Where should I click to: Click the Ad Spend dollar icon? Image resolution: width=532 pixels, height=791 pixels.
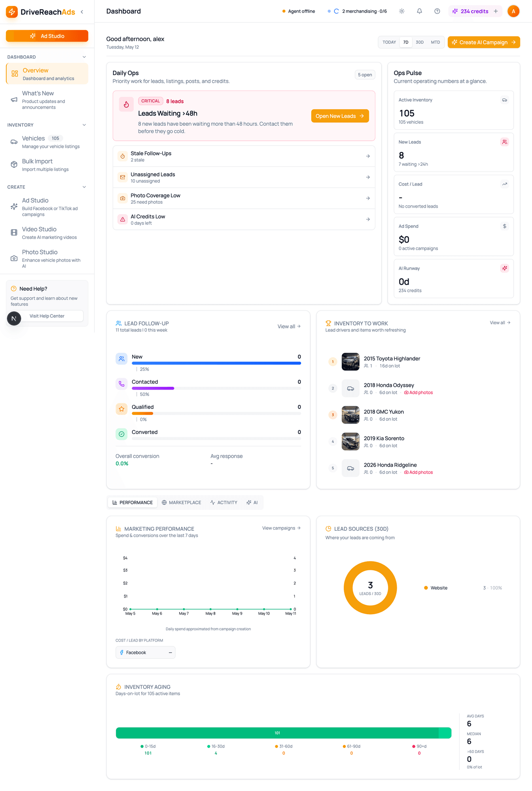coord(504,226)
